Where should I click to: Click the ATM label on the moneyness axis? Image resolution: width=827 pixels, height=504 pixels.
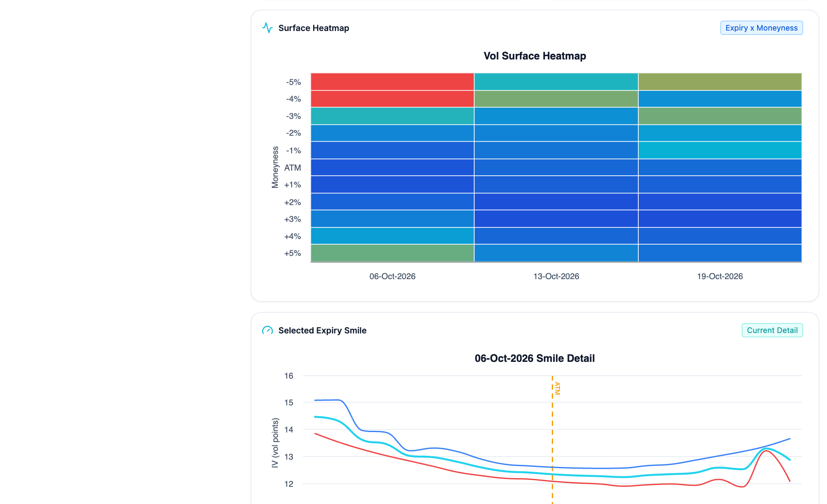coord(292,168)
